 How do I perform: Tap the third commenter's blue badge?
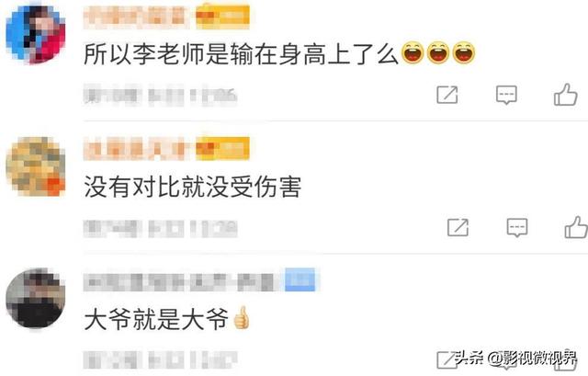click(x=300, y=280)
